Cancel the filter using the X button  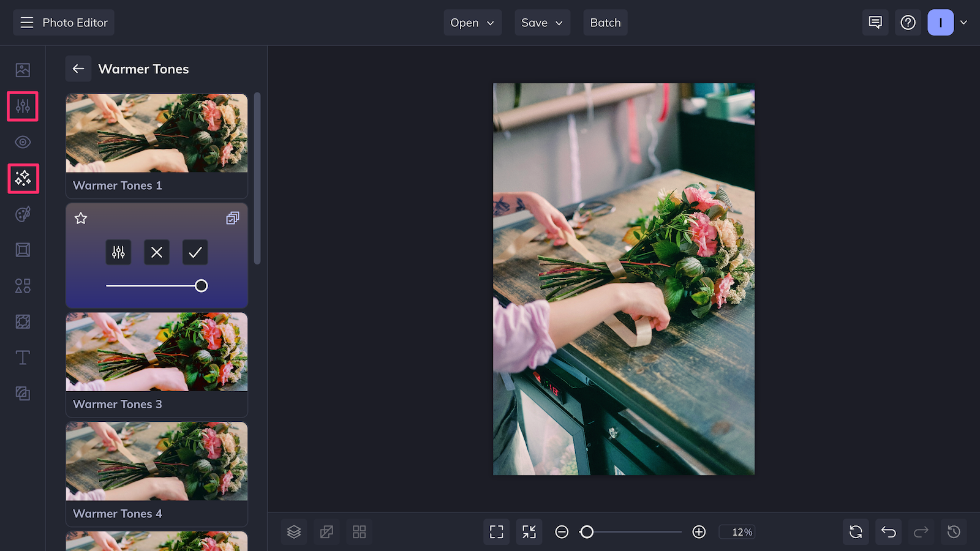156,252
